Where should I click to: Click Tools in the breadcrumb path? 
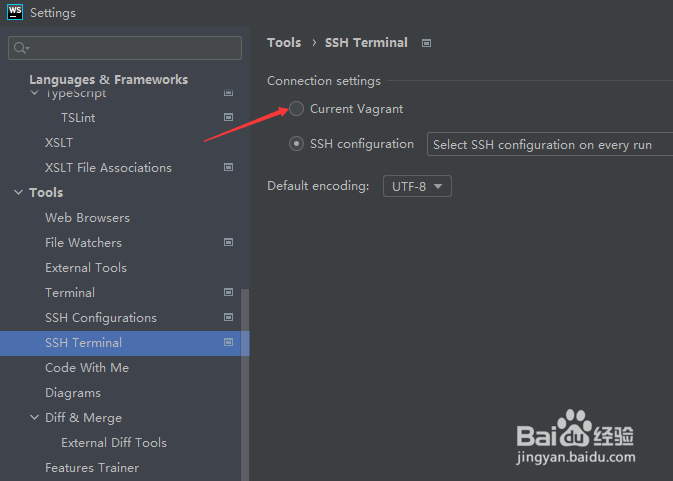(284, 43)
